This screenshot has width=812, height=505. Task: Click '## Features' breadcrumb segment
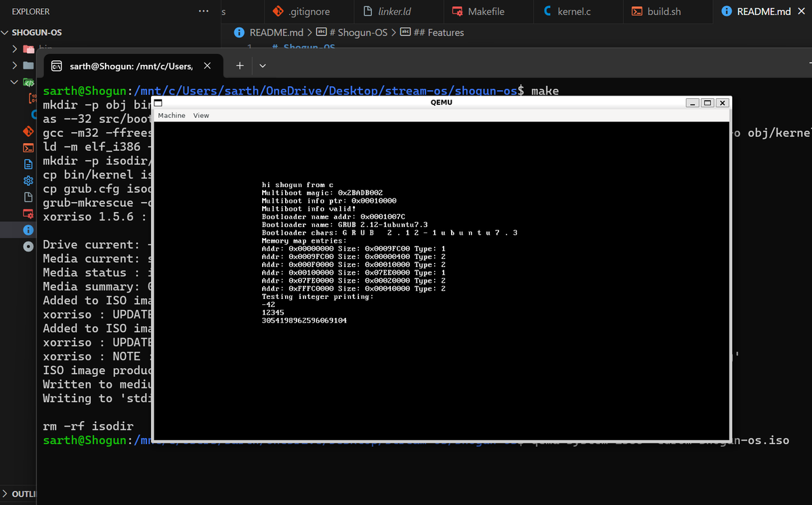tap(439, 32)
